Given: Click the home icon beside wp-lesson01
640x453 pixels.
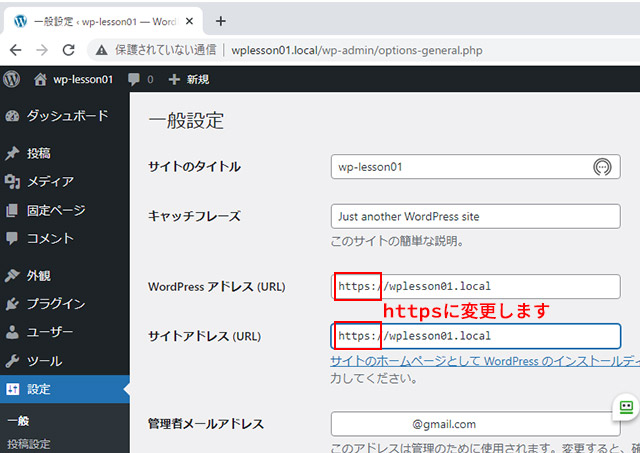Looking at the screenshot, I should tap(40, 79).
